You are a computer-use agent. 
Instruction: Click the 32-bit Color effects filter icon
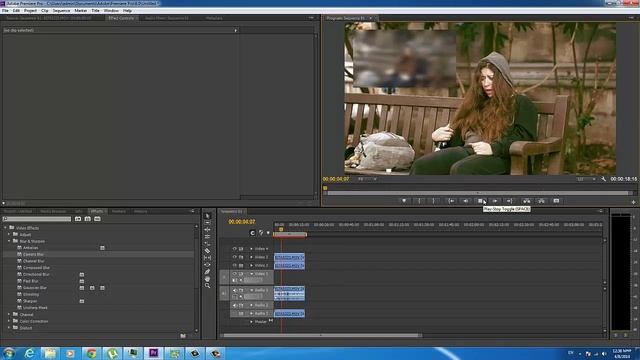pos(88,219)
